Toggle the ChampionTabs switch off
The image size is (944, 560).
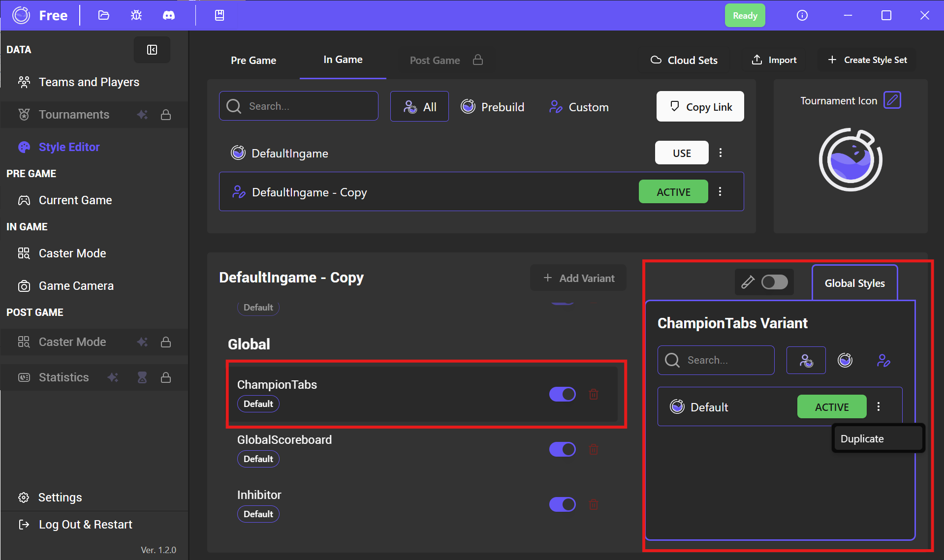click(562, 394)
